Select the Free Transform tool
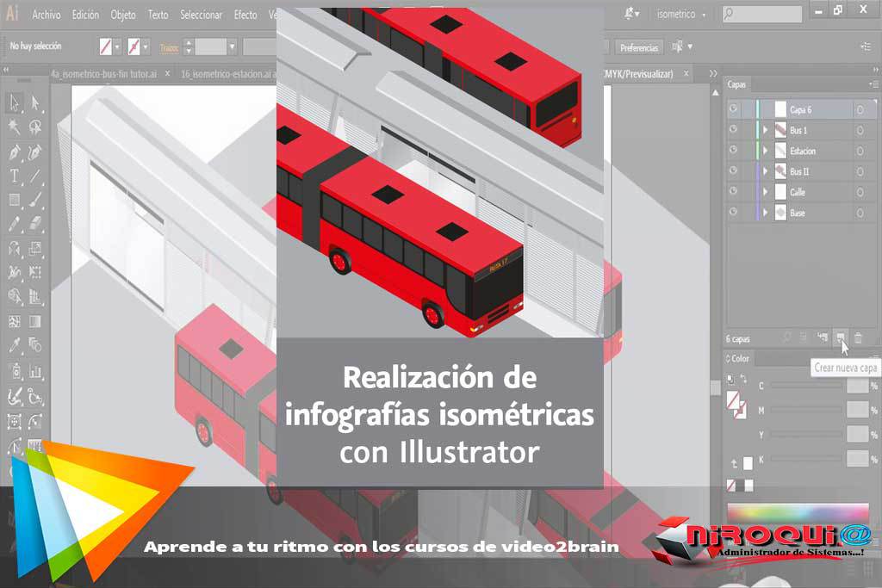The width and height of the screenshot is (882, 588). point(34,273)
